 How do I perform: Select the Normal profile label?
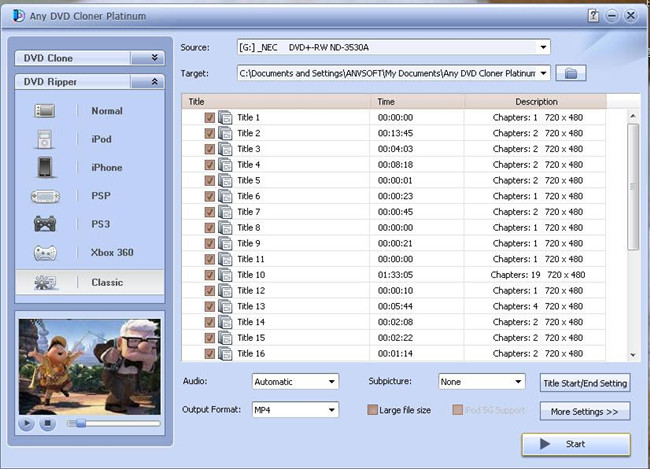tap(107, 111)
